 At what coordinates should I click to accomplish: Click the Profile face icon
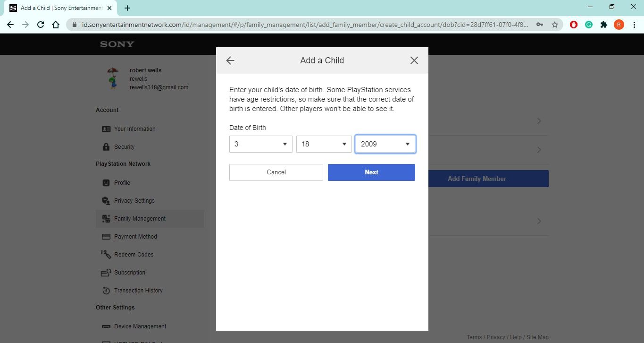106,183
